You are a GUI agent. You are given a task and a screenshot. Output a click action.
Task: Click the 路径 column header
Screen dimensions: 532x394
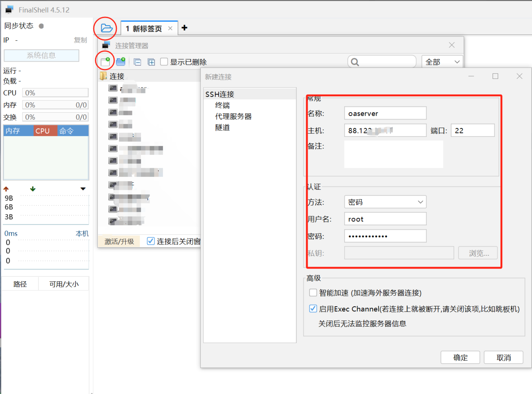20,284
